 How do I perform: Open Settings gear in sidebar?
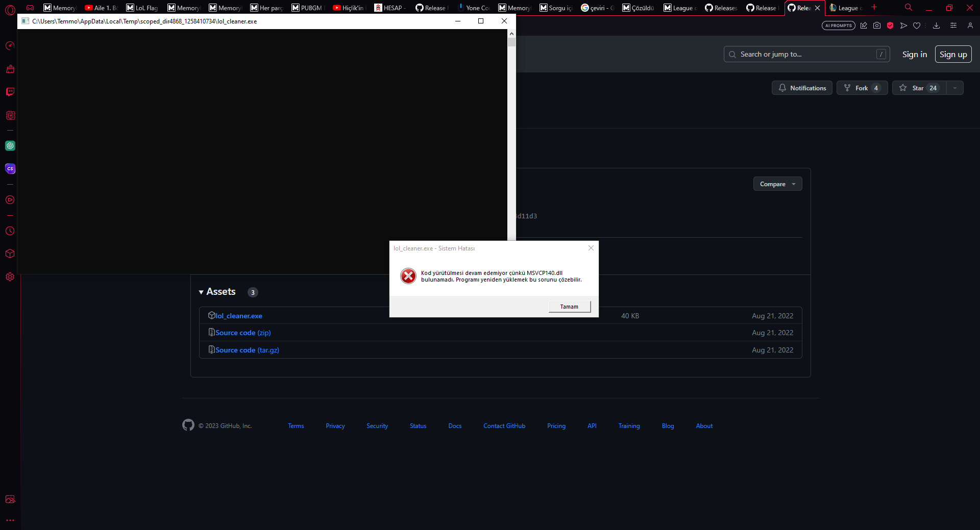pos(10,276)
